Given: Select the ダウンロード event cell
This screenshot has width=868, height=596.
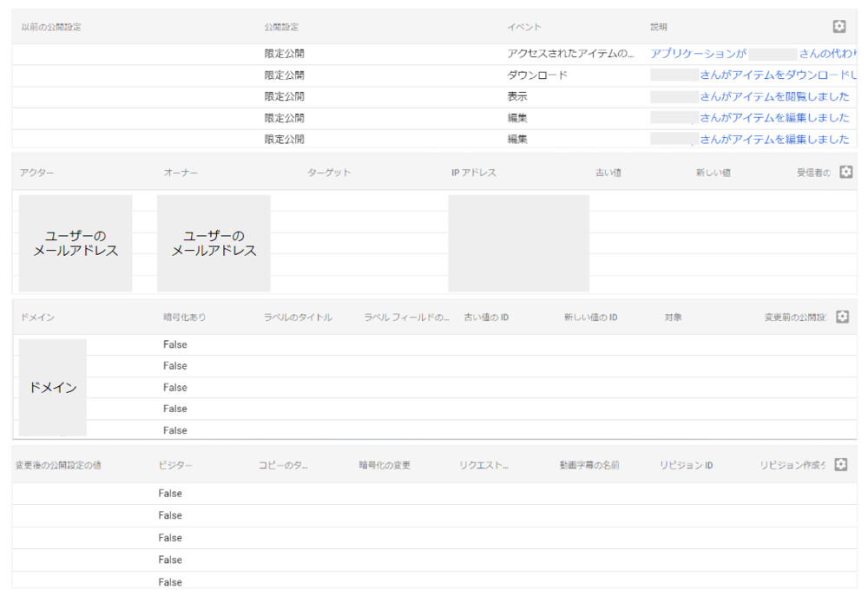Looking at the screenshot, I should 537,75.
